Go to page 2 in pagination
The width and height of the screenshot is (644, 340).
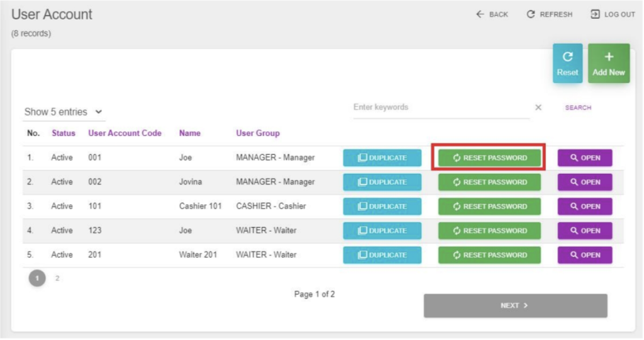[57, 278]
